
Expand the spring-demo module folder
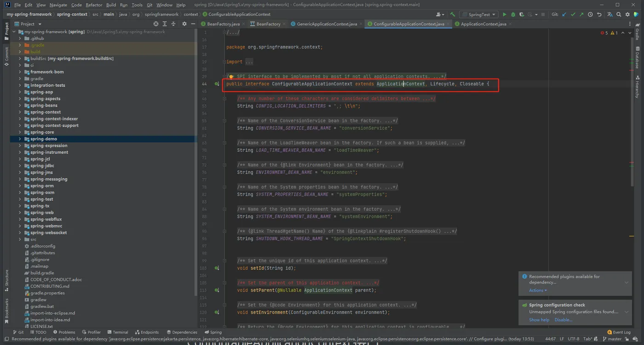20,139
